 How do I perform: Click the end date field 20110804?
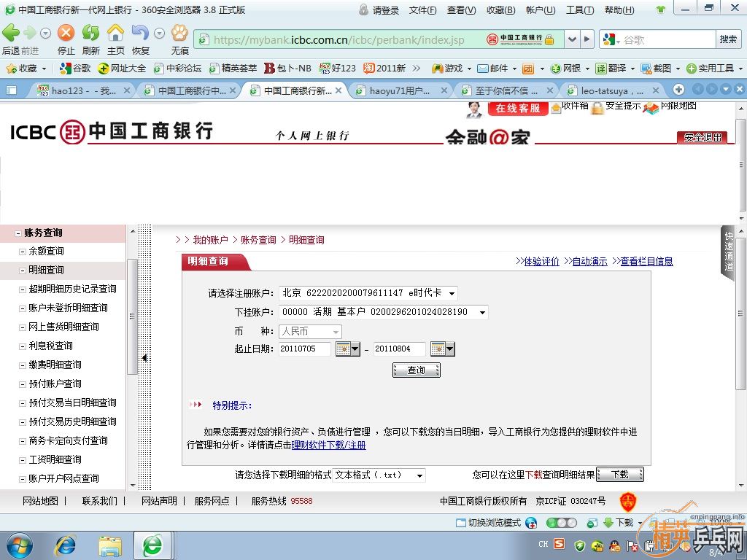coord(399,349)
